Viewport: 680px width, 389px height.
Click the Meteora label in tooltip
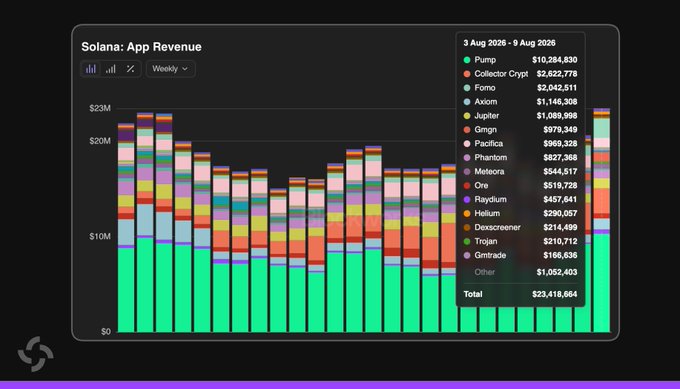coord(489,171)
